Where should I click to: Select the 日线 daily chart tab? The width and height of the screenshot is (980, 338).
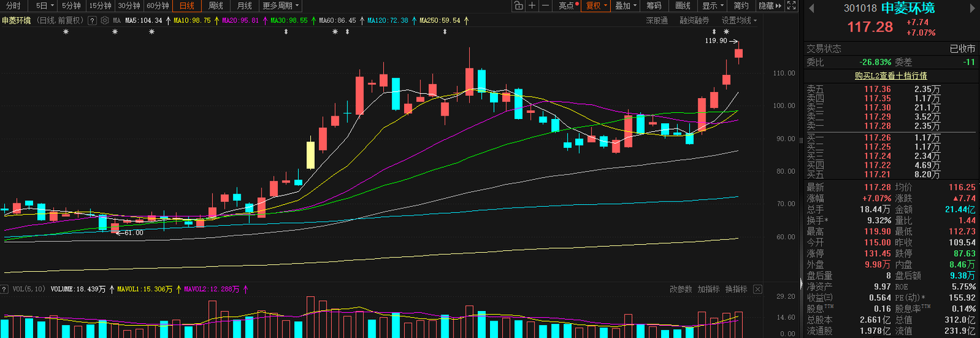point(187,6)
